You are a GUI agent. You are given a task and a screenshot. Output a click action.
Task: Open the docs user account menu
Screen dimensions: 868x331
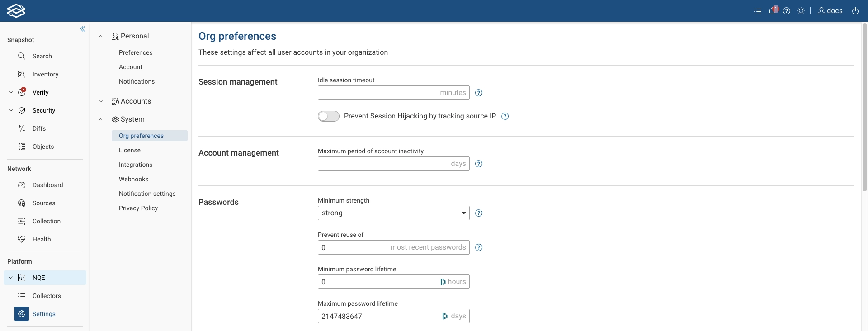830,11
